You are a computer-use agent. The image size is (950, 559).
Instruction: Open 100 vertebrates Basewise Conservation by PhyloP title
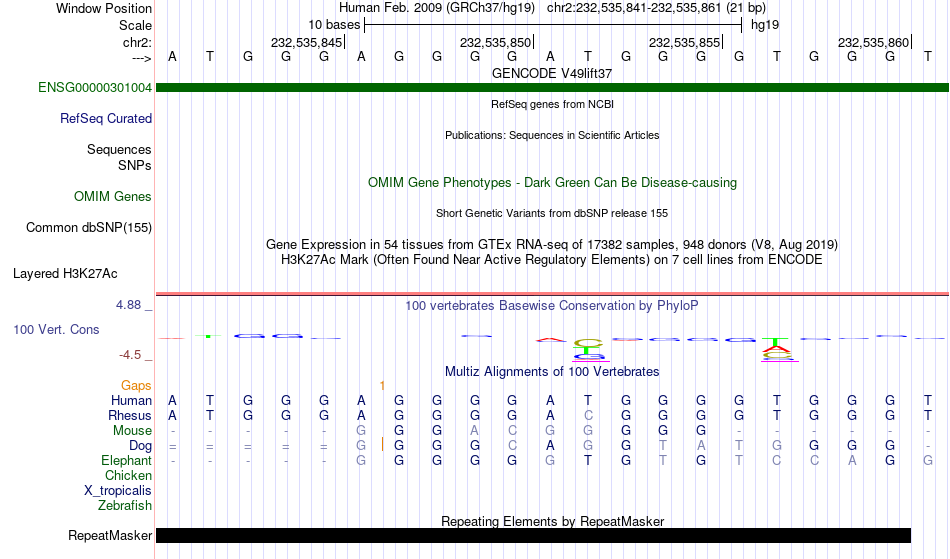pos(552,305)
